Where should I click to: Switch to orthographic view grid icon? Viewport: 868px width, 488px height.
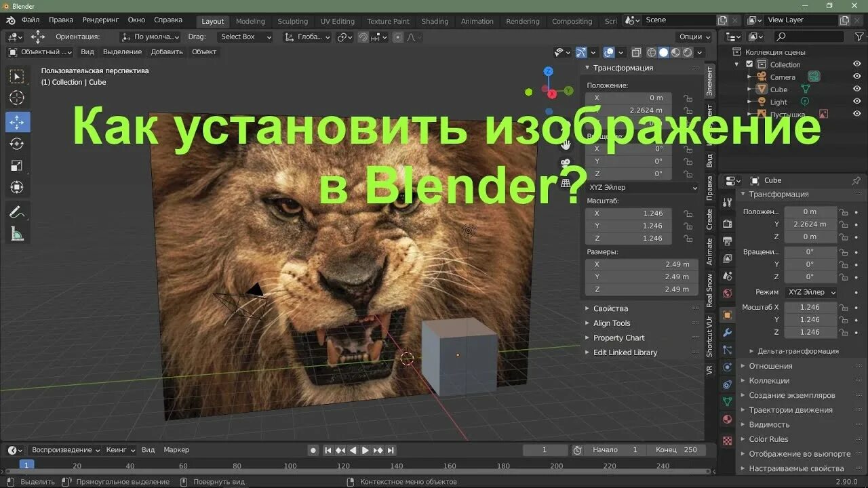click(565, 183)
